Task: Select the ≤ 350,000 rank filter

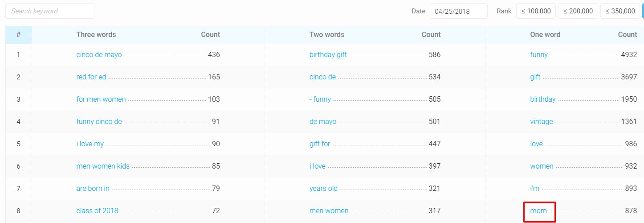Action: point(620,11)
